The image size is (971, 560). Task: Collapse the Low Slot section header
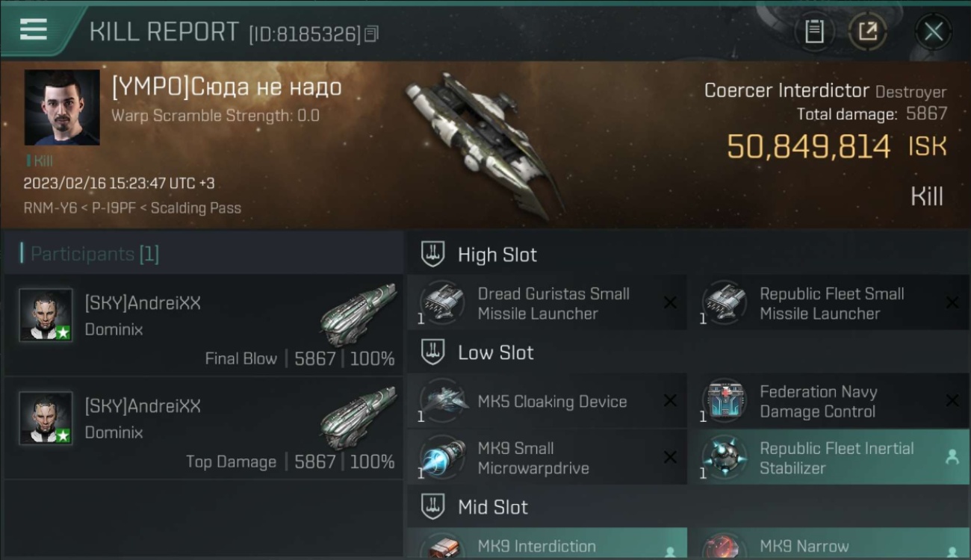point(688,352)
